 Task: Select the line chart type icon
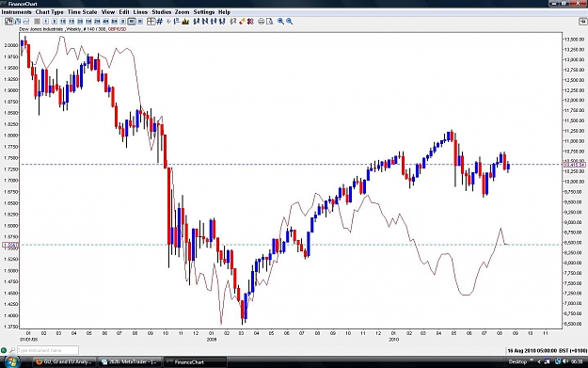[26, 22]
